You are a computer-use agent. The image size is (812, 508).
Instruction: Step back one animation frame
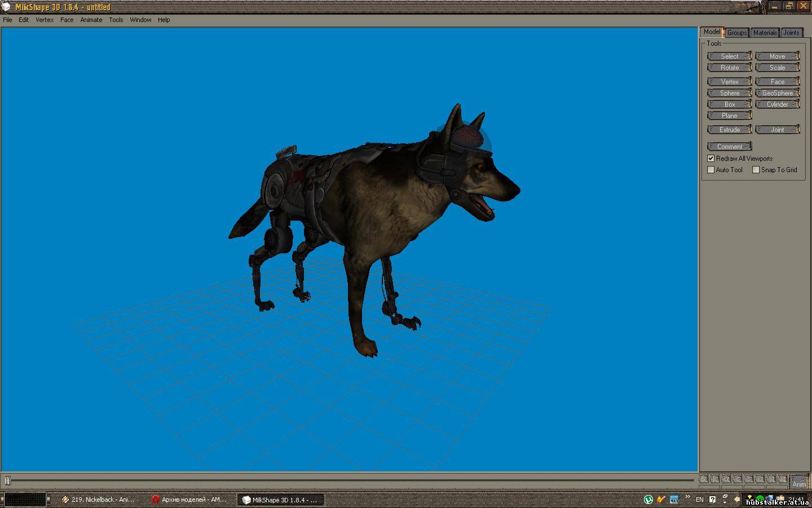pyautogui.click(x=726, y=479)
